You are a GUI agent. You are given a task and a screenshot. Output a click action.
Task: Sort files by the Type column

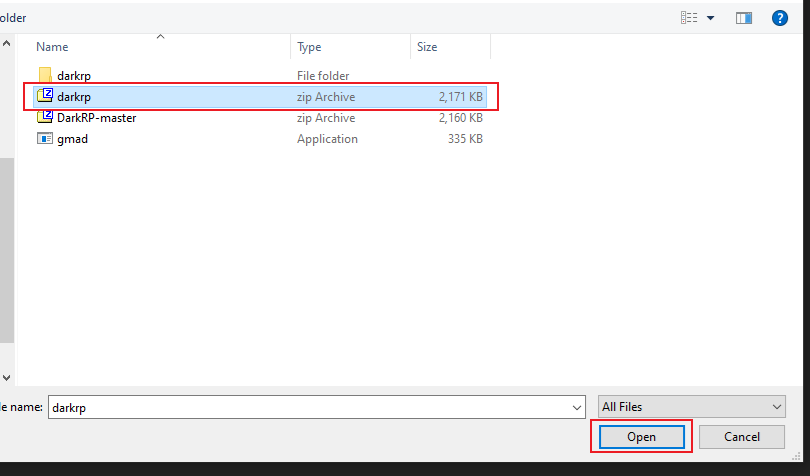tap(309, 47)
